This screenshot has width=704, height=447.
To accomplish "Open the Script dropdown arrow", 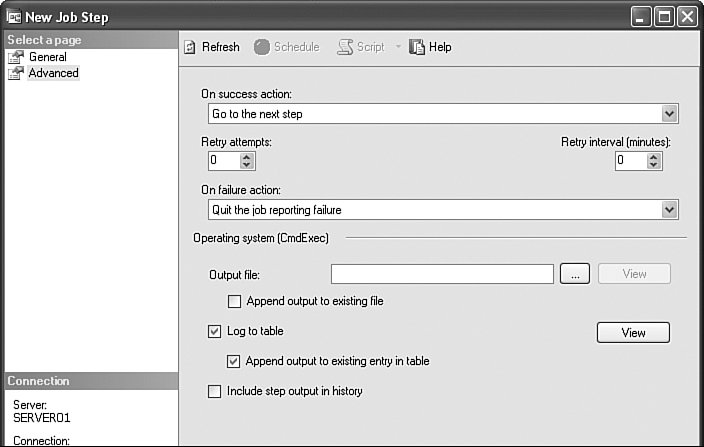I will 398,47.
